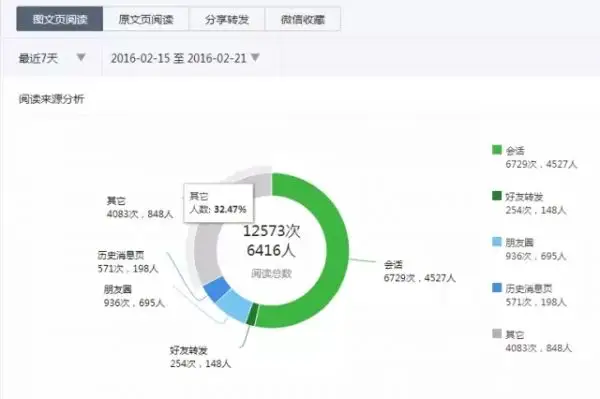Click the 阅读来源分析 section heading
Viewport: 600px width, 399px height.
coord(51,99)
